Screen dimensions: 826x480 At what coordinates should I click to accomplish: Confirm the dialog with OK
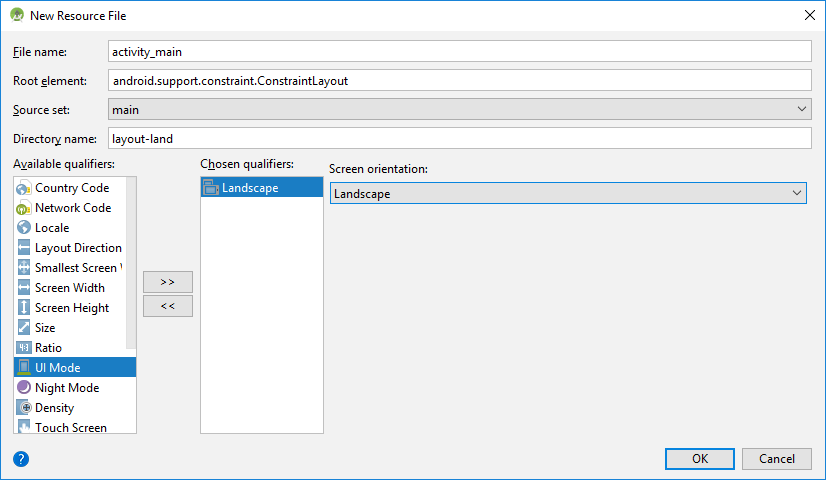pyautogui.click(x=700, y=459)
